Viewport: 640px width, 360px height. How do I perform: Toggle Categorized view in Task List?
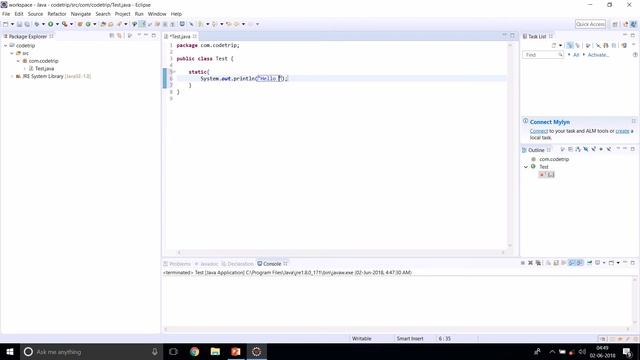570,45
